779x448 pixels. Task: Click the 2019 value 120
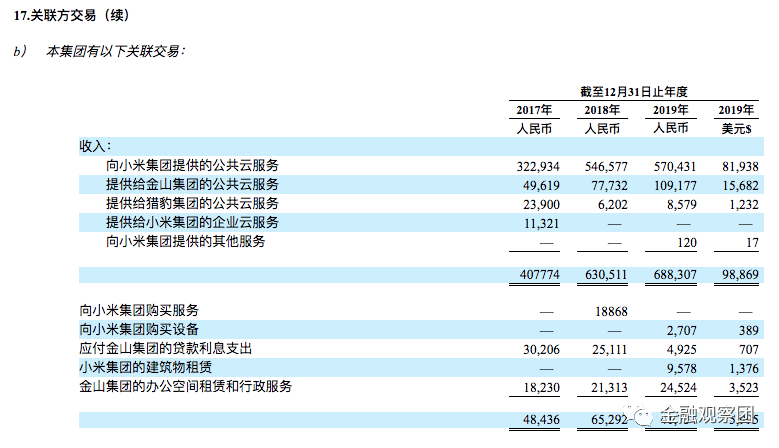pos(687,243)
